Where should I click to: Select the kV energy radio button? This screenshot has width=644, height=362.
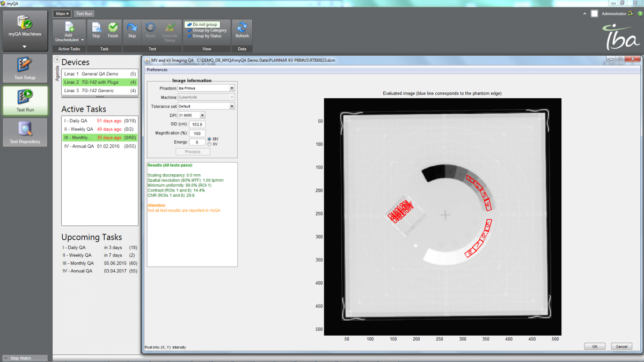pyautogui.click(x=209, y=144)
